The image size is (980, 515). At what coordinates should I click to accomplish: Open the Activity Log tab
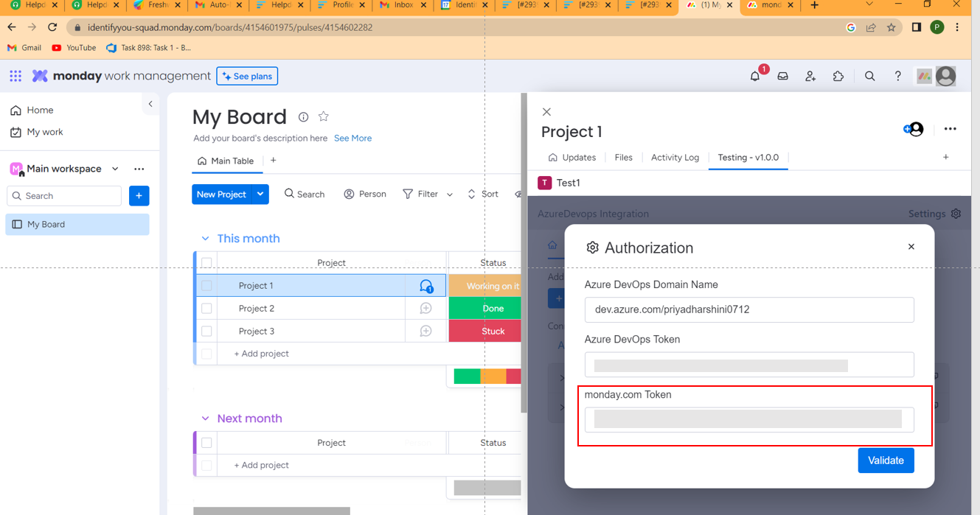[675, 158]
